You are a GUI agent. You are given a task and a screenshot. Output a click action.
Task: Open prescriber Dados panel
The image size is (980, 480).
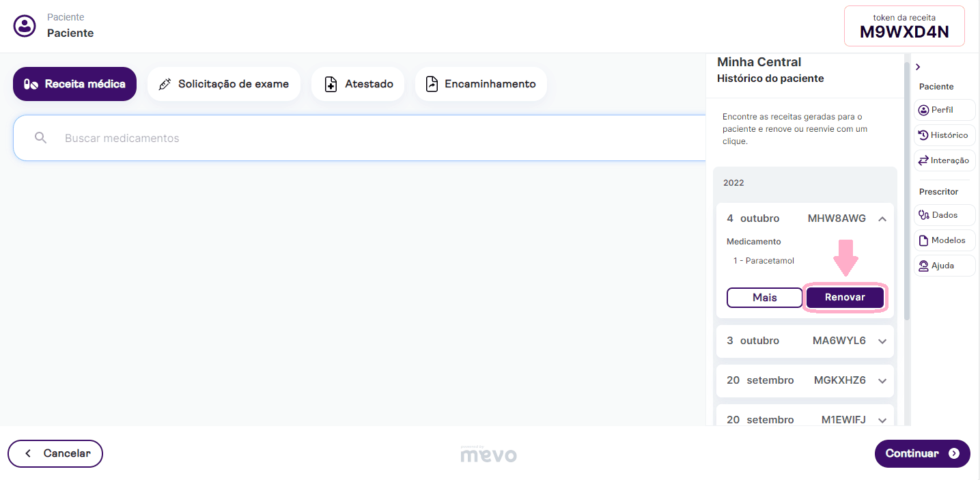click(944, 215)
